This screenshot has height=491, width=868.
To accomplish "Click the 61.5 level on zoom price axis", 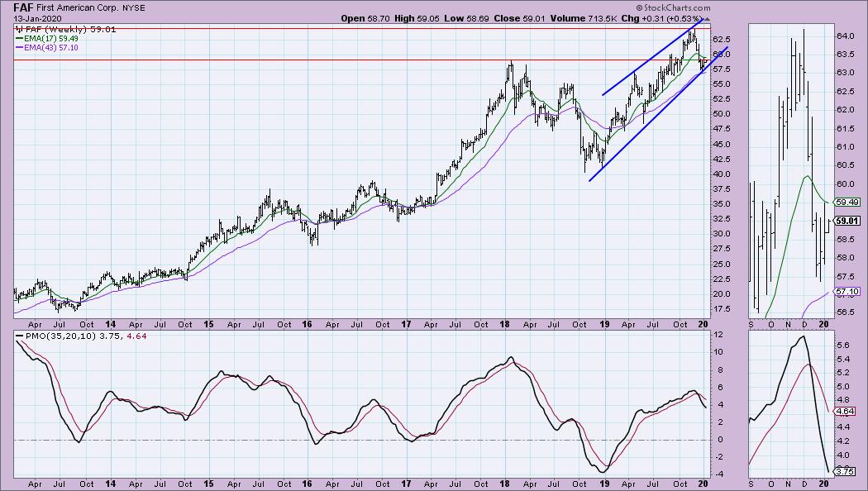I will 844,128.
